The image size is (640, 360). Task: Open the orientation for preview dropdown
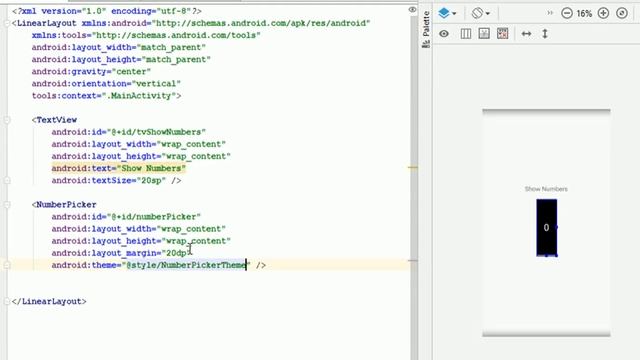click(481, 13)
